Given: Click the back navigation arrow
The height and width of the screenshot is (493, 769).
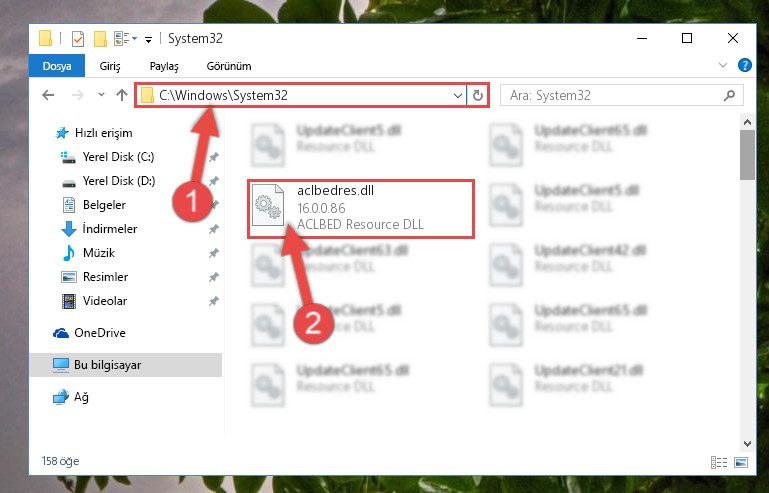Looking at the screenshot, I should 48,95.
